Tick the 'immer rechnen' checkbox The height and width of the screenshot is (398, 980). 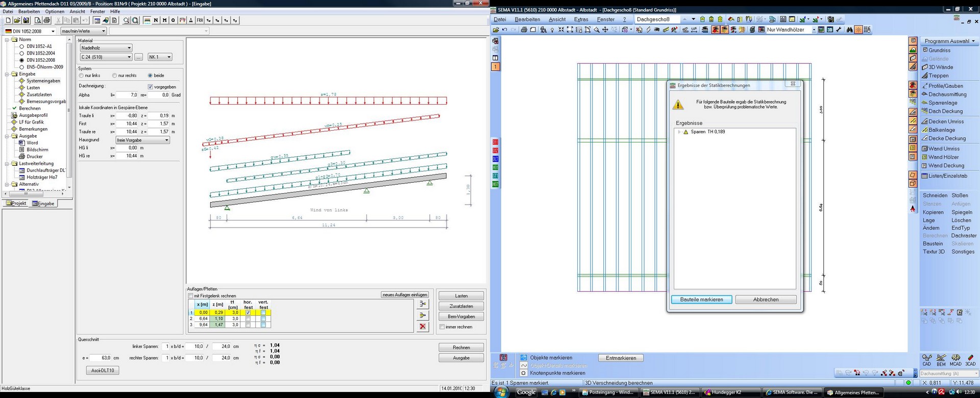(442, 327)
